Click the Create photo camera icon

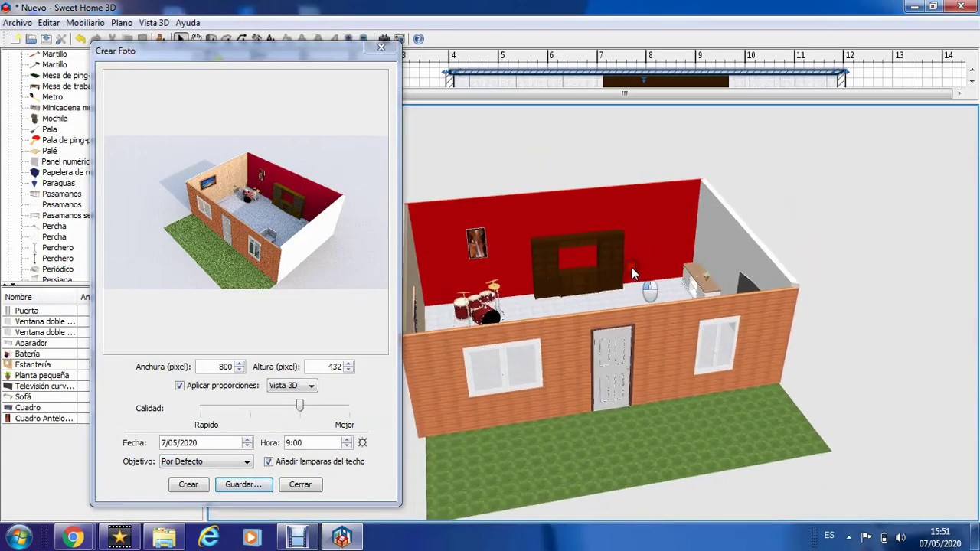click(384, 38)
